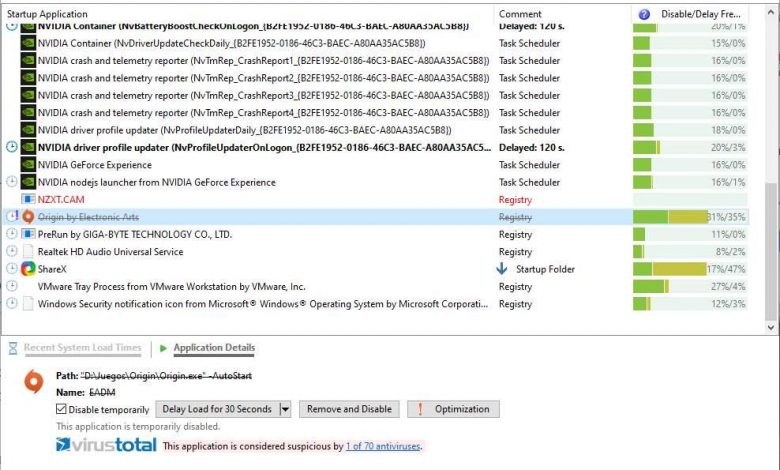Select the red NZXT.CAM entry text

point(61,199)
